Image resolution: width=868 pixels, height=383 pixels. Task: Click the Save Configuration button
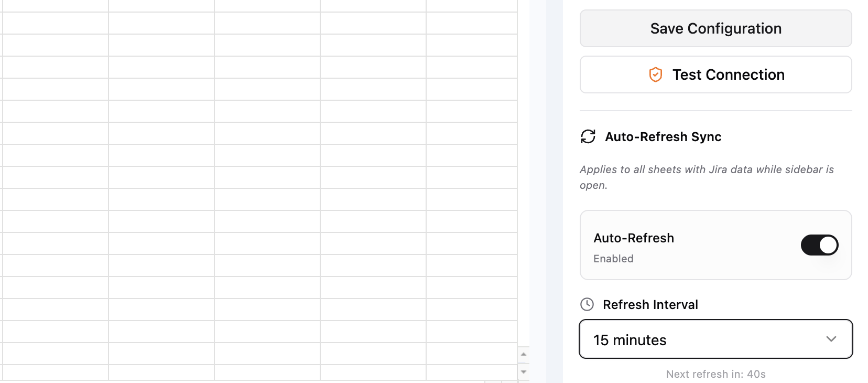[x=715, y=28]
